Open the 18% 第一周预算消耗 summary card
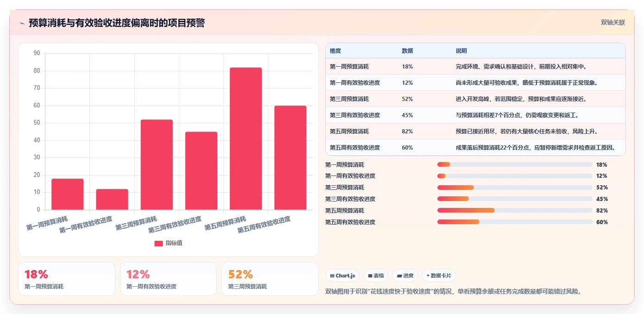644x314 pixels. (x=67, y=279)
